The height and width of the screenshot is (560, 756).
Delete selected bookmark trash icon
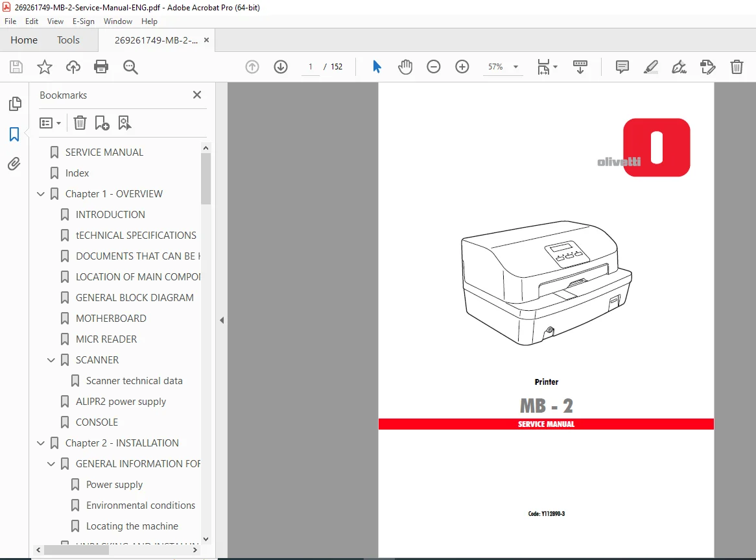pyautogui.click(x=80, y=123)
